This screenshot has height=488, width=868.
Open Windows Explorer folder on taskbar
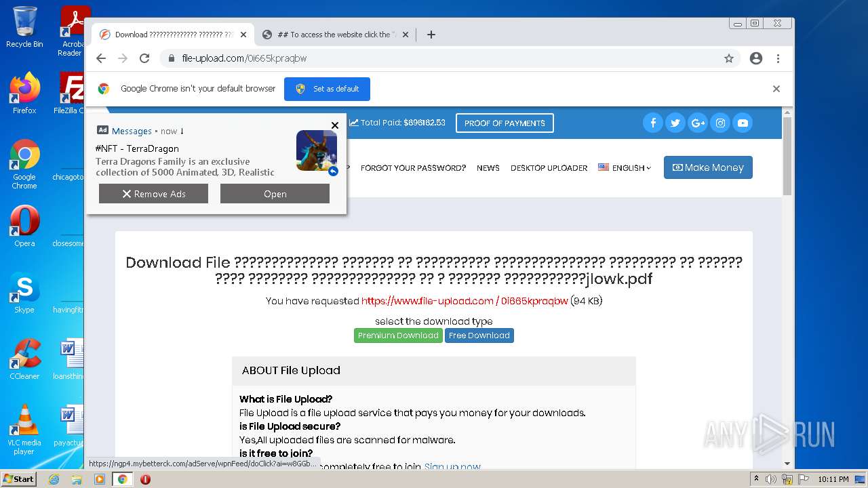(x=77, y=479)
